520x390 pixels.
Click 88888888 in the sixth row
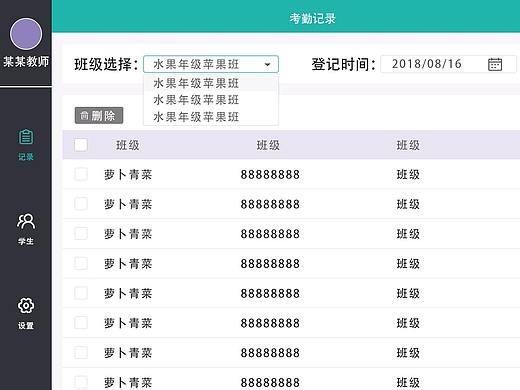tap(270, 323)
